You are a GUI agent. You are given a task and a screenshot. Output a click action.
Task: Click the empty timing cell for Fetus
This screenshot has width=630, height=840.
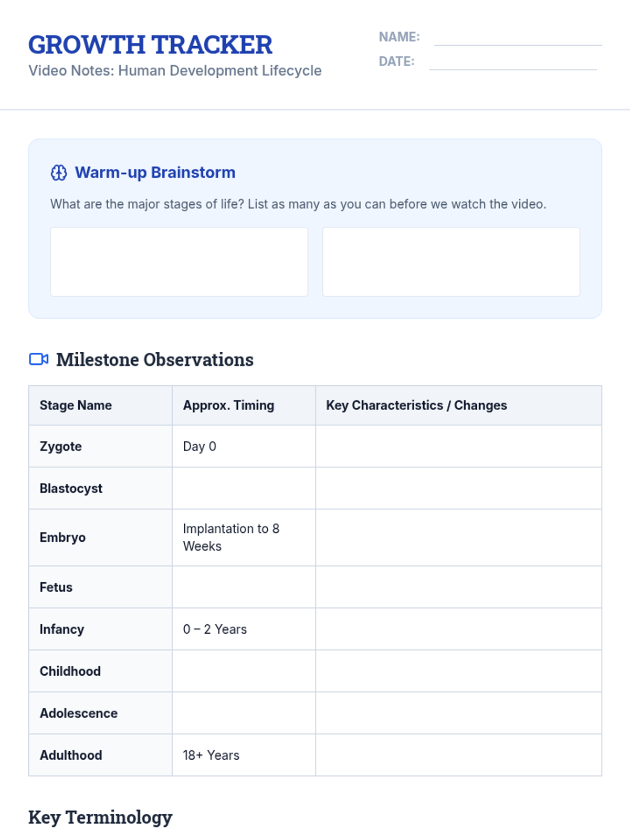click(244, 587)
